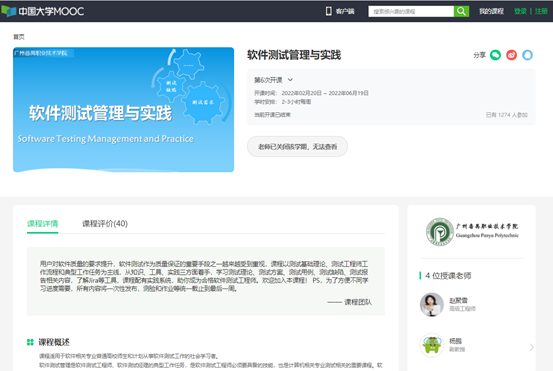Click the 学时安排 2-3小时每周 text
The height and width of the screenshot is (371, 553).
coord(282,102)
